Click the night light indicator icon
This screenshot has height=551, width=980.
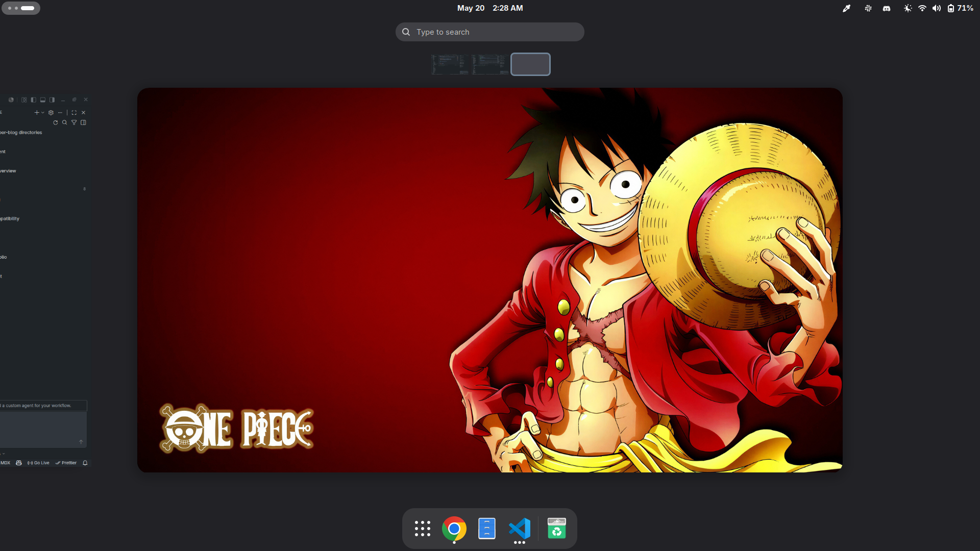point(908,8)
